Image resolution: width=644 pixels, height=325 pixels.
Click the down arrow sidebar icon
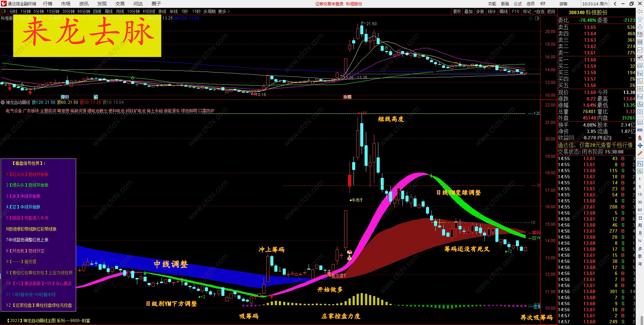point(640,27)
